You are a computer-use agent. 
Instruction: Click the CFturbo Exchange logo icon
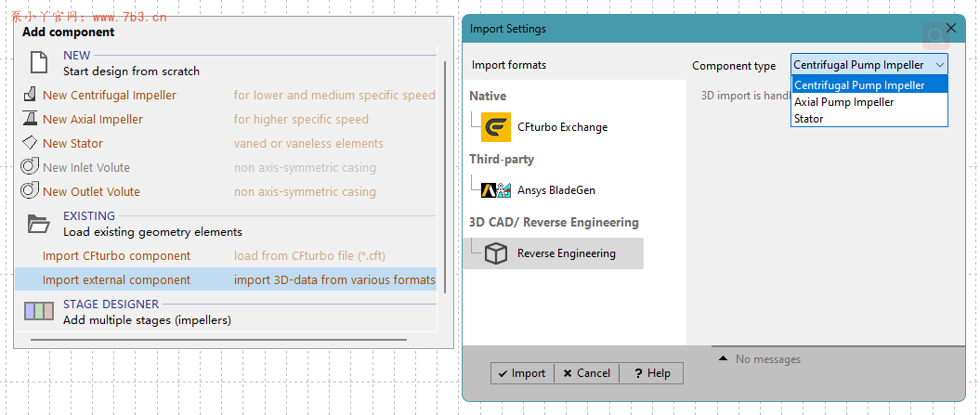coord(496,127)
